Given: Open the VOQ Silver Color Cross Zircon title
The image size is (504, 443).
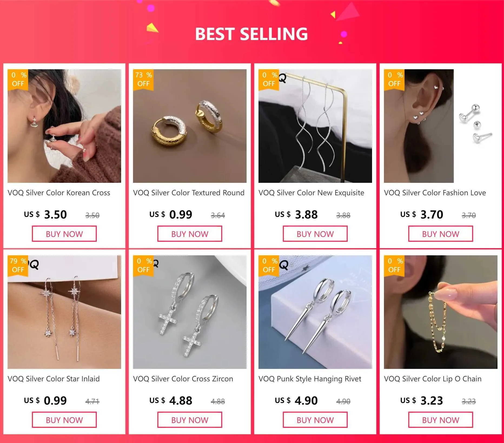Looking at the screenshot, I should 183,379.
